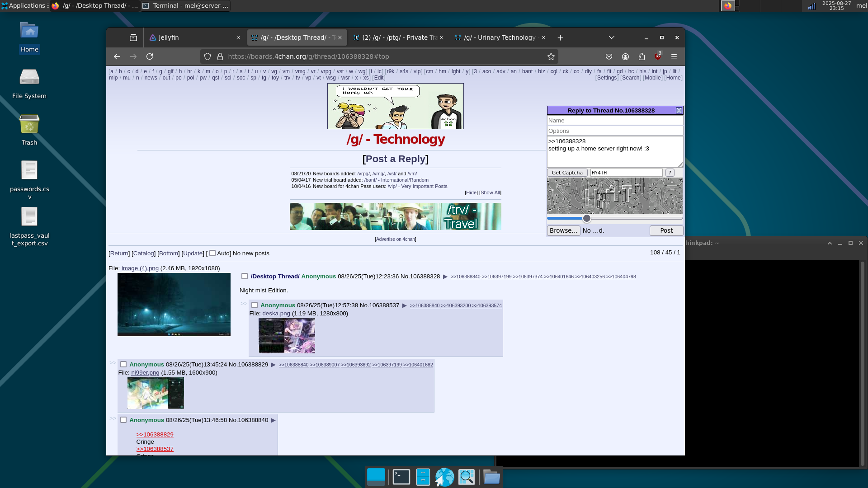Viewport: 868px width, 488px height.
Task: Click the Firefox reload page icon
Action: point(150,56)
